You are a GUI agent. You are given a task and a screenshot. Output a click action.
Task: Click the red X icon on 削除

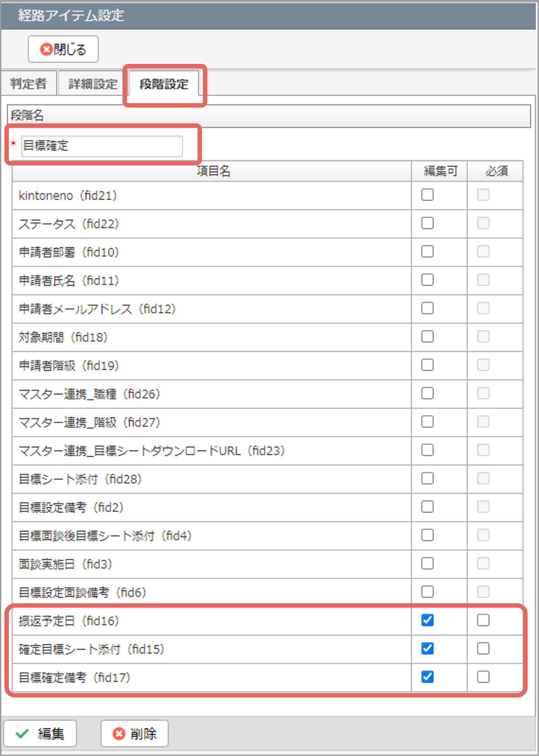point(118,734)
